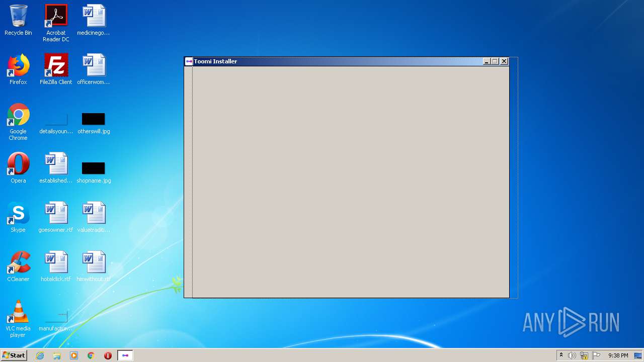Switch to Toomi Installer taskbar button
Image resolution: width=644 pixels, height=362 pixels.
coord(125,355)
